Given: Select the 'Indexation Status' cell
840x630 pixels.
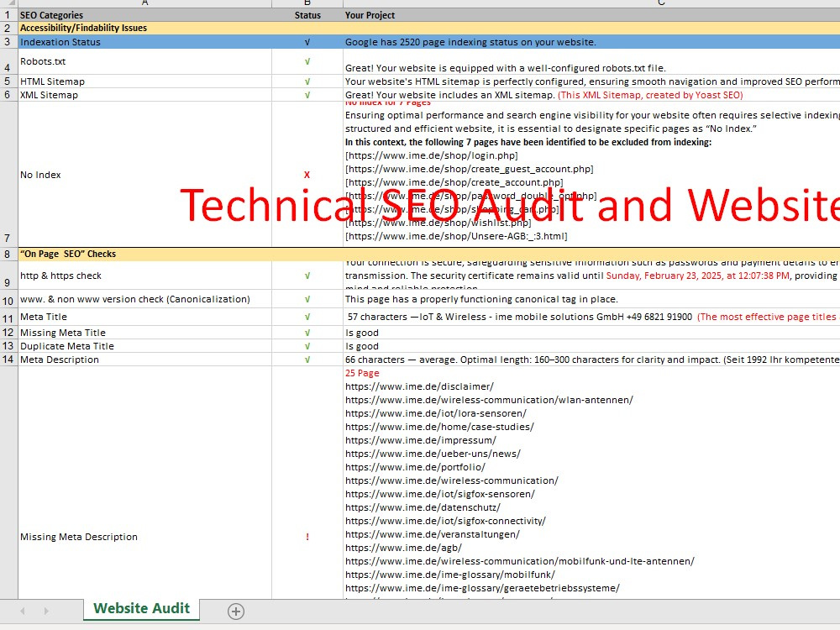Looking at the screenshot, I should (x=144, y=42).
